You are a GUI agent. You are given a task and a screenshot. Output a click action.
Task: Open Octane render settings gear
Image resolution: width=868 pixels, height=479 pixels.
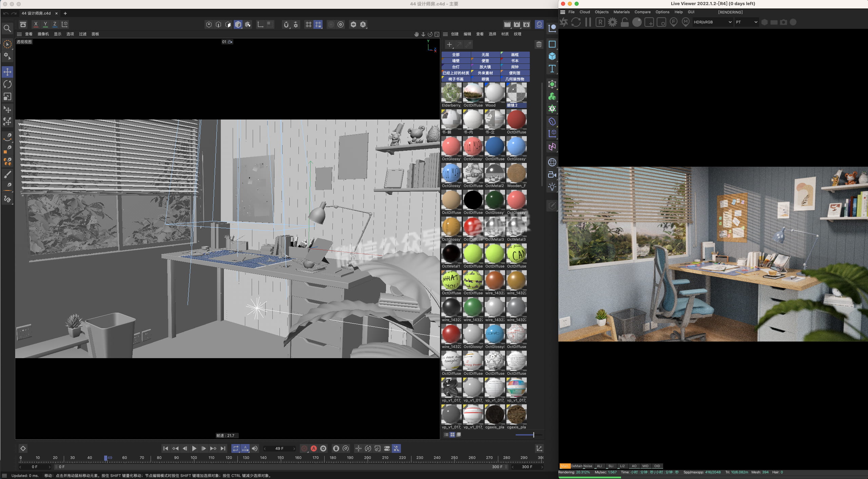[613, 22]
